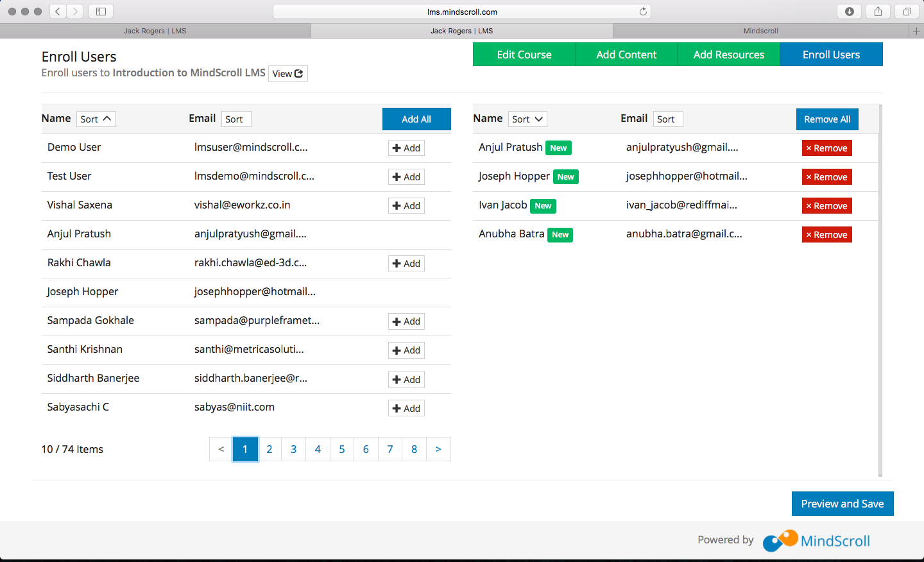Add Vishal Saxena to the course

[x=406, y=206]
